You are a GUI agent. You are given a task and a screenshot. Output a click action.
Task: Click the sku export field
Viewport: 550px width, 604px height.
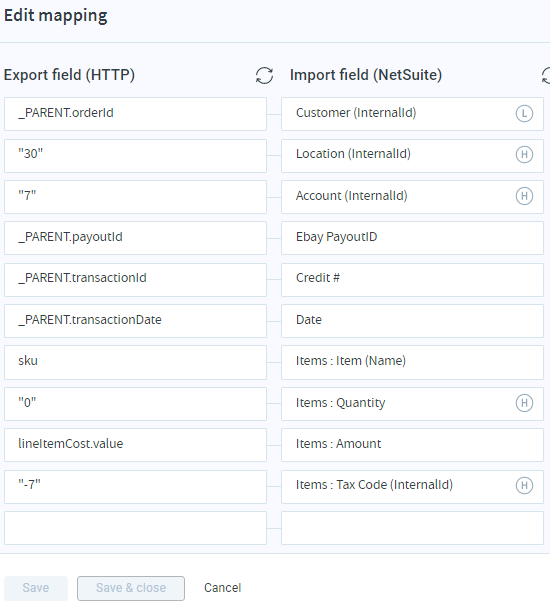pyautogui.click(x=135, y=362)
